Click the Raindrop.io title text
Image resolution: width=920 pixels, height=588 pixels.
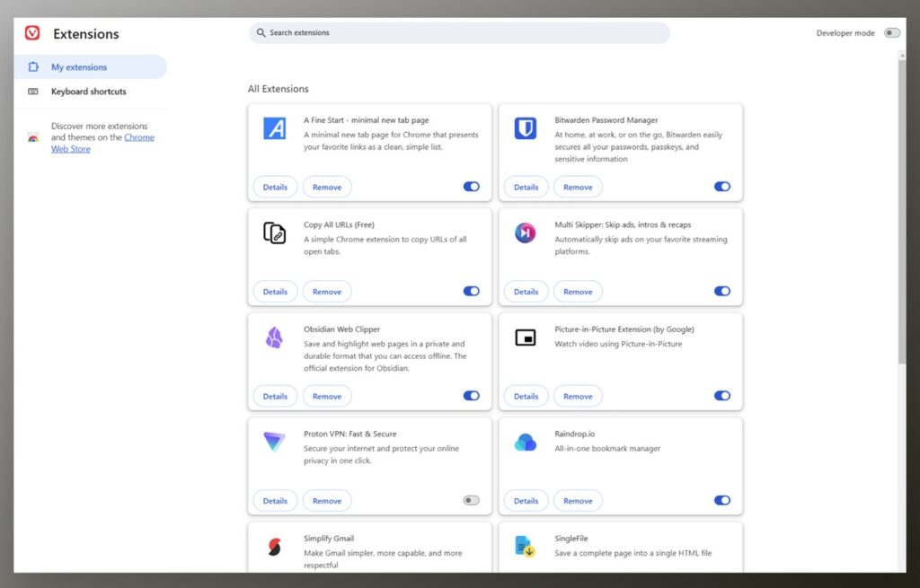[x=574, y=434]
